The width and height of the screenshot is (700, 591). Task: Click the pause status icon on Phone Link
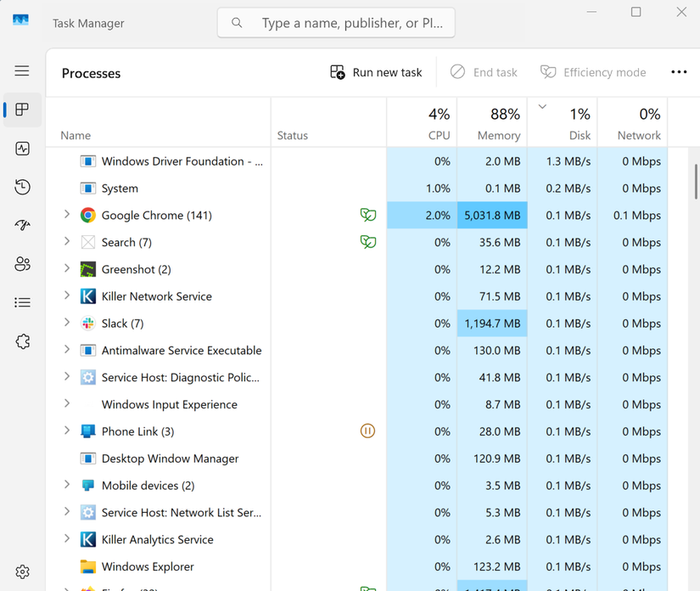click(367, 431)
